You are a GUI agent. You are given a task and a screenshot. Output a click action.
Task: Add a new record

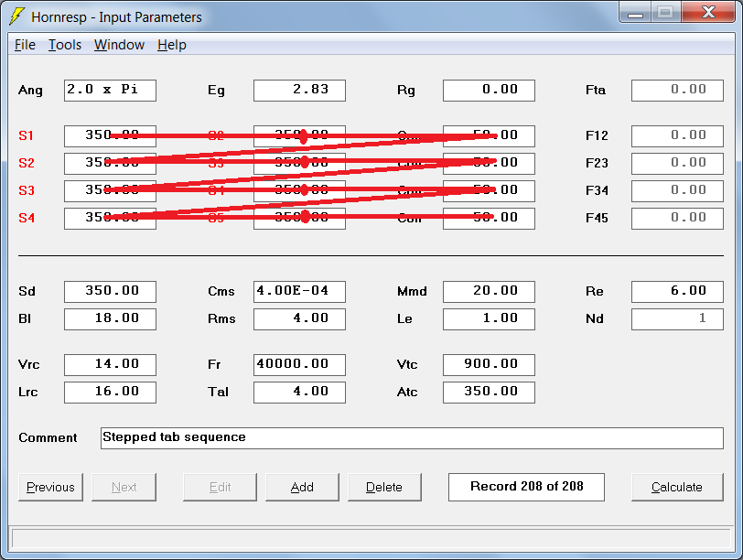point(302,487)
